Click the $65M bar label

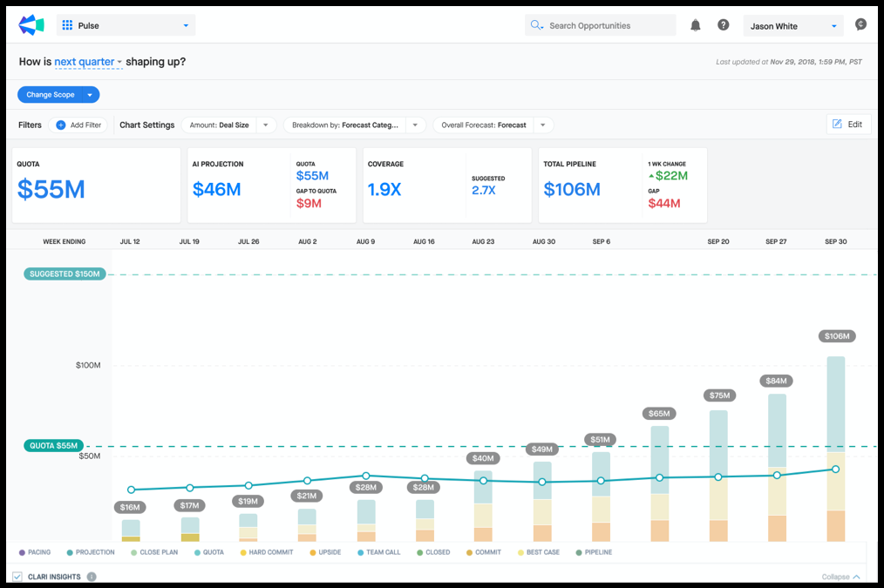pos(658,414)
